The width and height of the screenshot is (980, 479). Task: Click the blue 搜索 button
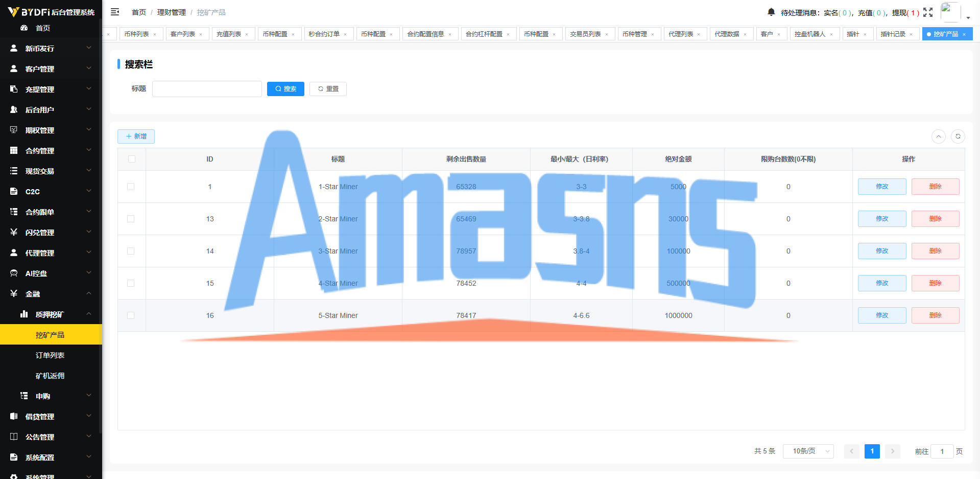[285, 89]
